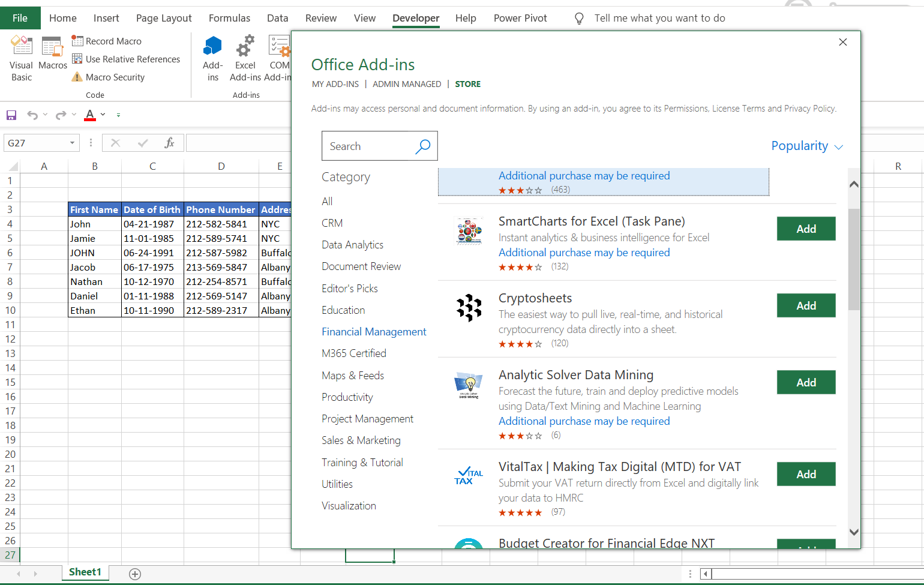Expand the Popularity sort dropdown
The image size is (924, 585).
(x=806, y=146)
